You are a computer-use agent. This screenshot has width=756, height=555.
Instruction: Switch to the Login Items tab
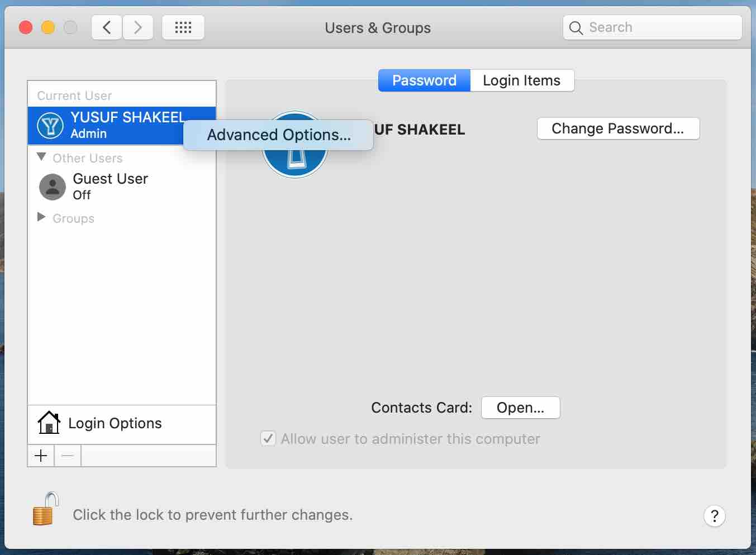tap(521, 80)
